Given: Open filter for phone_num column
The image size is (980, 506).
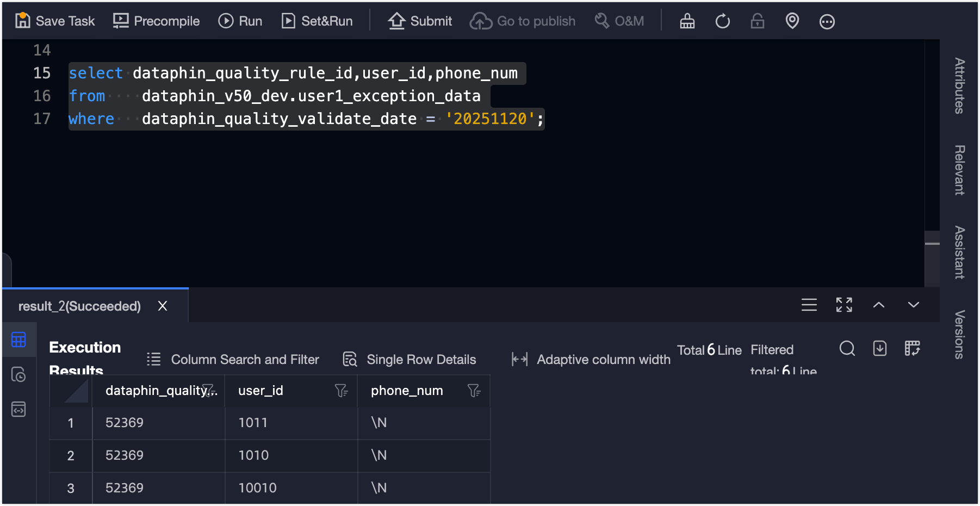Looking at the screenshot, I should 474,391.
